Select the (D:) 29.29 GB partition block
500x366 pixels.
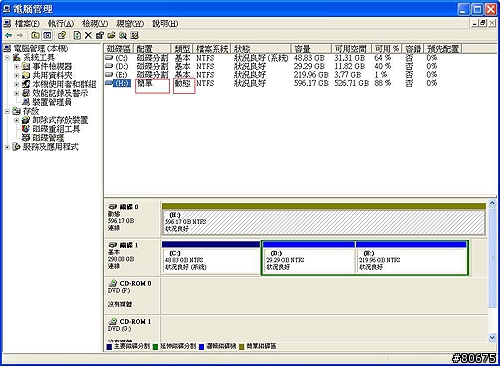(309, 257)
